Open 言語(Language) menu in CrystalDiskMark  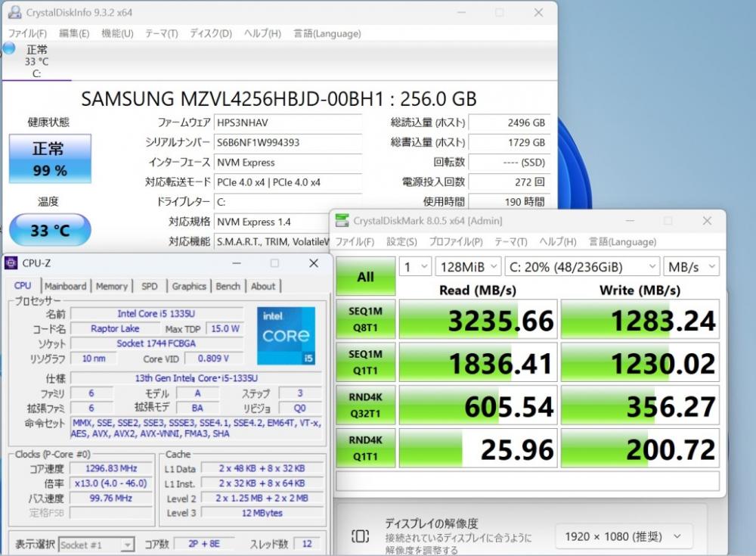622,242
